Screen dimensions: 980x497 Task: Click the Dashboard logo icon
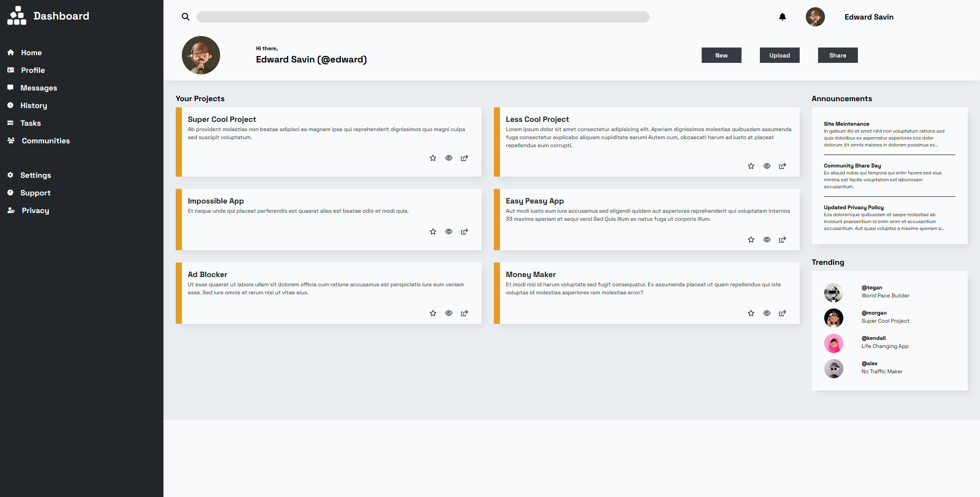pos(17,16)
